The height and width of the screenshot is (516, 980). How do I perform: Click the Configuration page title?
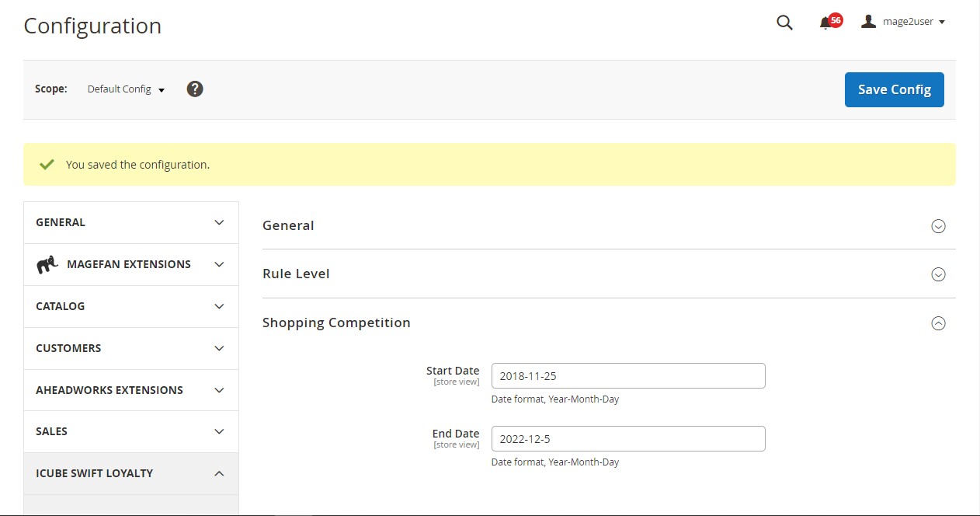click(92, 26)
